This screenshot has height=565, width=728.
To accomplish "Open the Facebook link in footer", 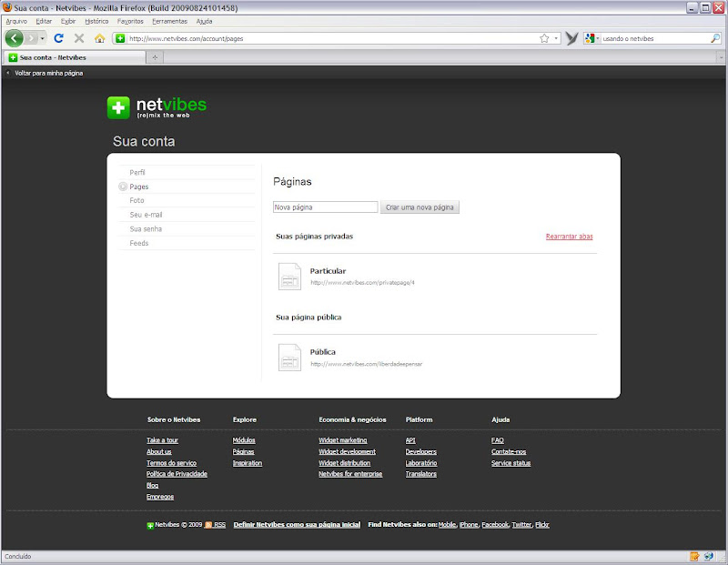I will coord(495,525).
